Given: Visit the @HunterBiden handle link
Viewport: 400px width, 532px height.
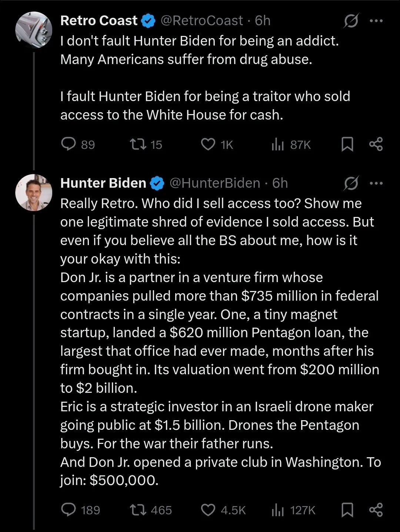Looking at the screenshot, I should 215,183.
